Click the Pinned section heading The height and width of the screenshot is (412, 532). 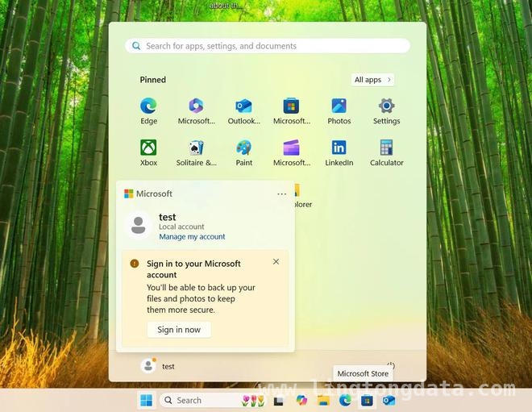(x=152, y=80)
